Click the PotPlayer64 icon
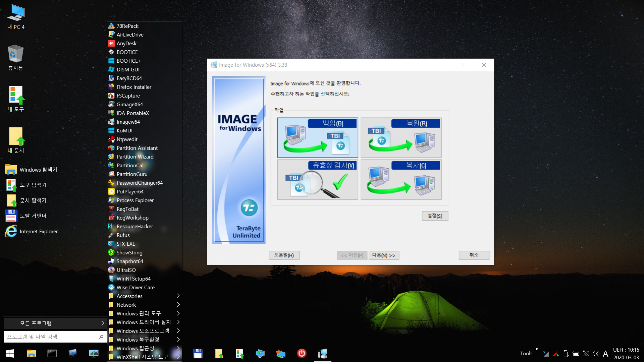Image resolution: width=644 pixels, height=362 pixels. (x=111, y=191)
